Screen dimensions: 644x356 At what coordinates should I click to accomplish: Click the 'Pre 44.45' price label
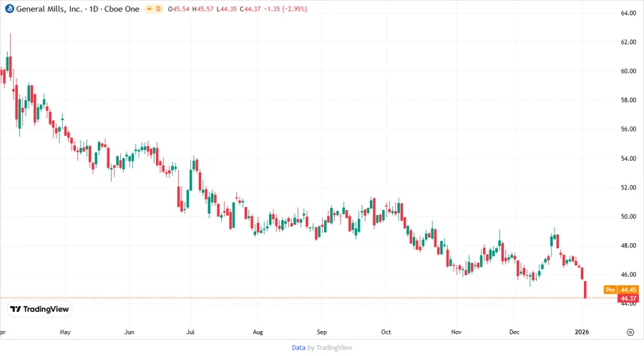621,290
